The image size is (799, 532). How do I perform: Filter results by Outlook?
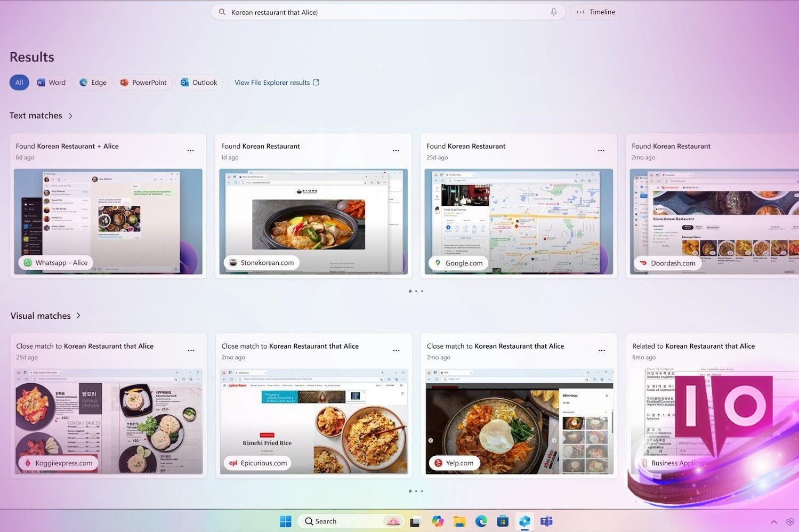(x=199, y=82)
